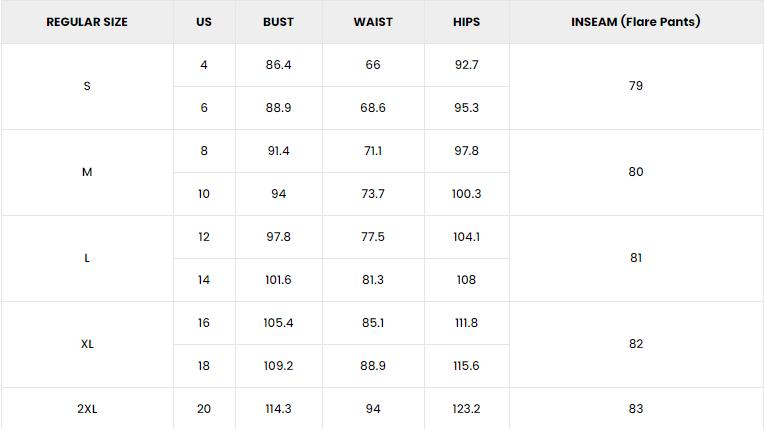764x429 pixels.
Task: Select the M size row label
Action: [x=87, y=172]
